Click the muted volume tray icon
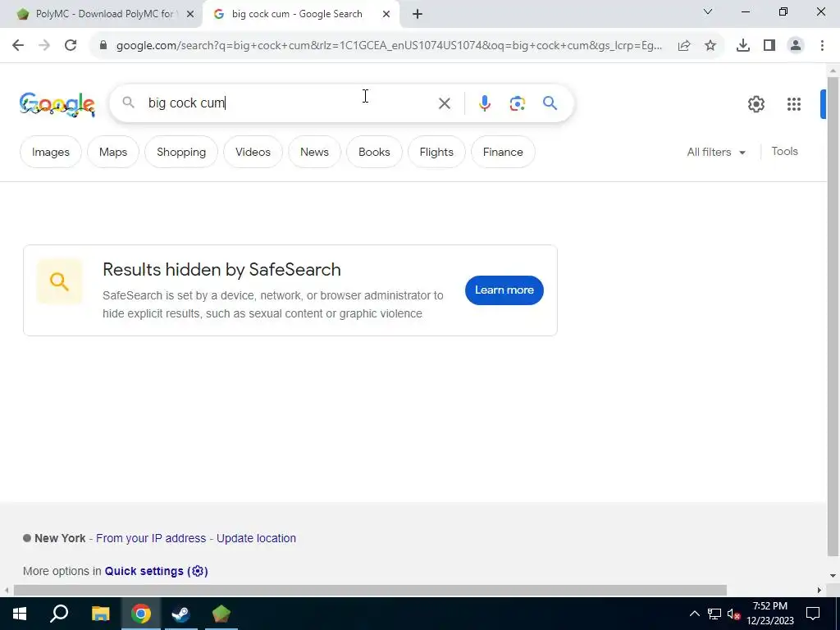 click(734, 614)
